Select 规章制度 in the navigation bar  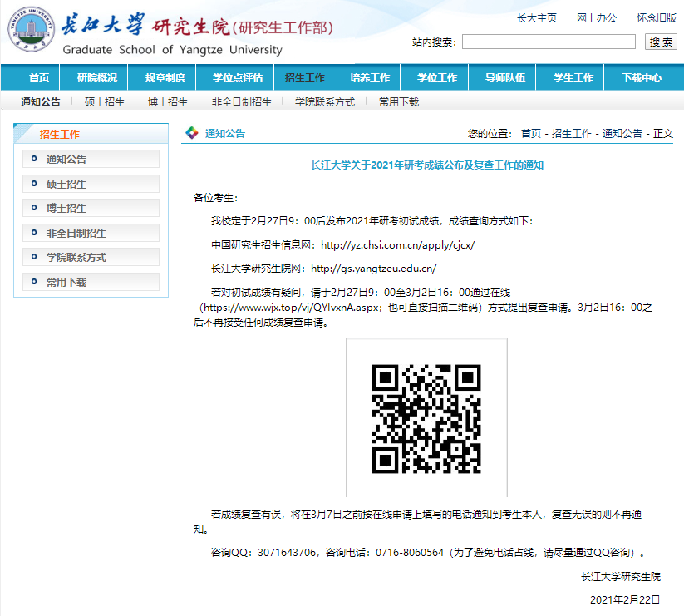click(x=165, y=78)
